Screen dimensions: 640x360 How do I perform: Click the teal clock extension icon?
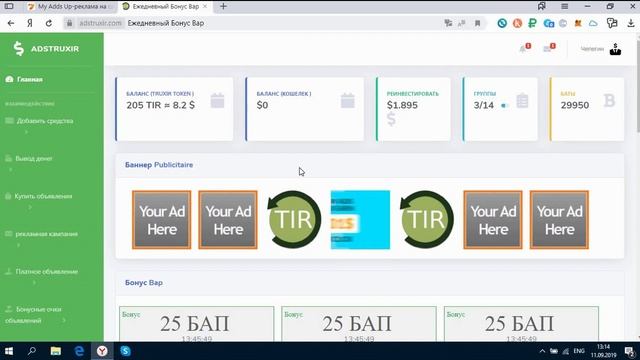tap(502, 23)
